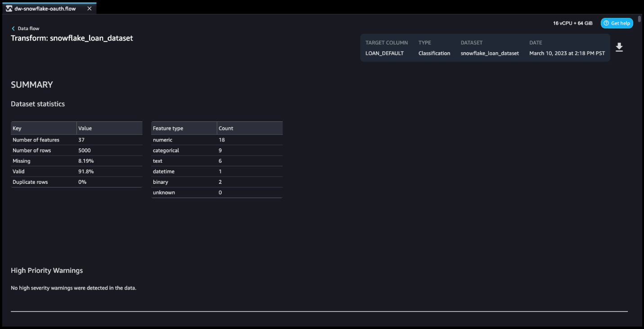Click the Classification type label
Image resolution: width=644 pixels, height=329 pixels.
click(434, 53)
